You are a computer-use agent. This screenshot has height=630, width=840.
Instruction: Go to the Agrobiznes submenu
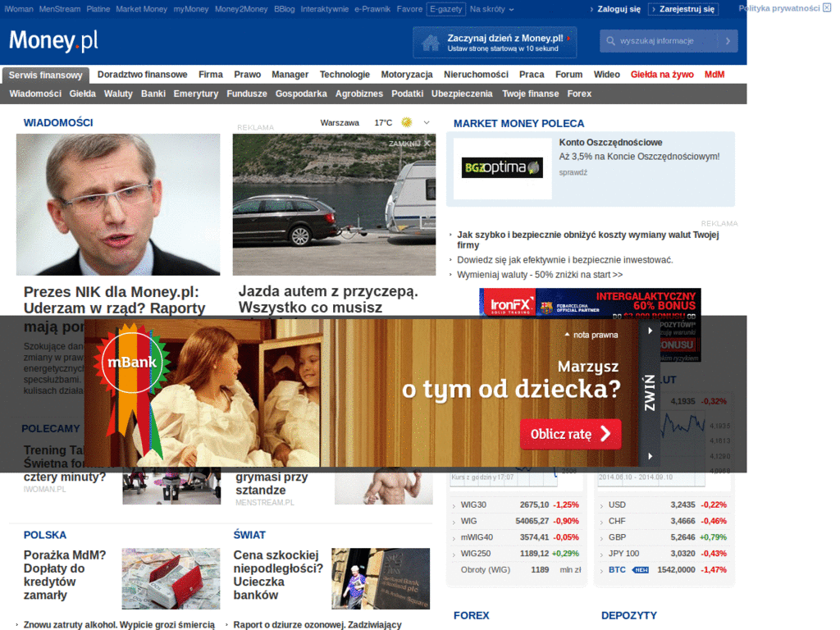[359, 94]
